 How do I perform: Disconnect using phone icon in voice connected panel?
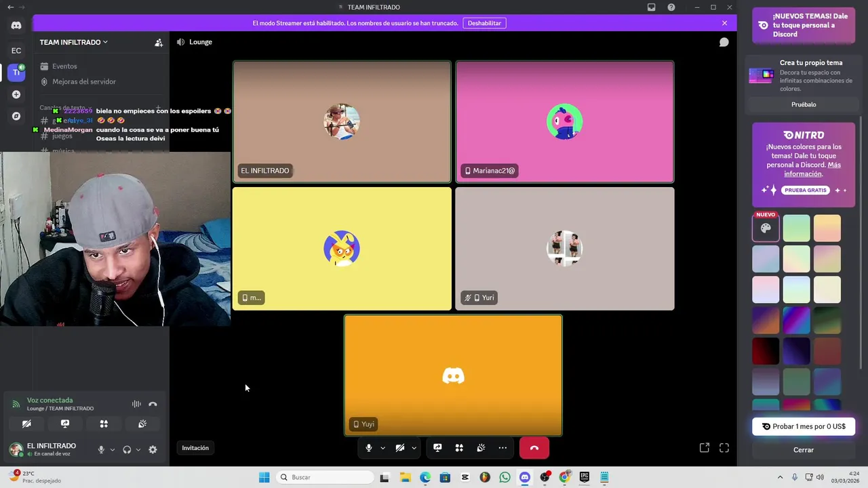(x=153, y=404)
